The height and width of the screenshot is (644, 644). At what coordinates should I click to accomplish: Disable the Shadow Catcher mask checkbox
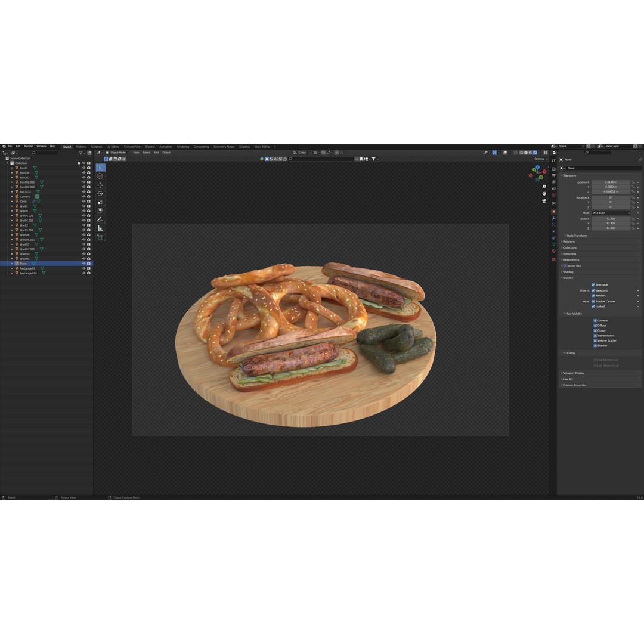tap(593, 301)
